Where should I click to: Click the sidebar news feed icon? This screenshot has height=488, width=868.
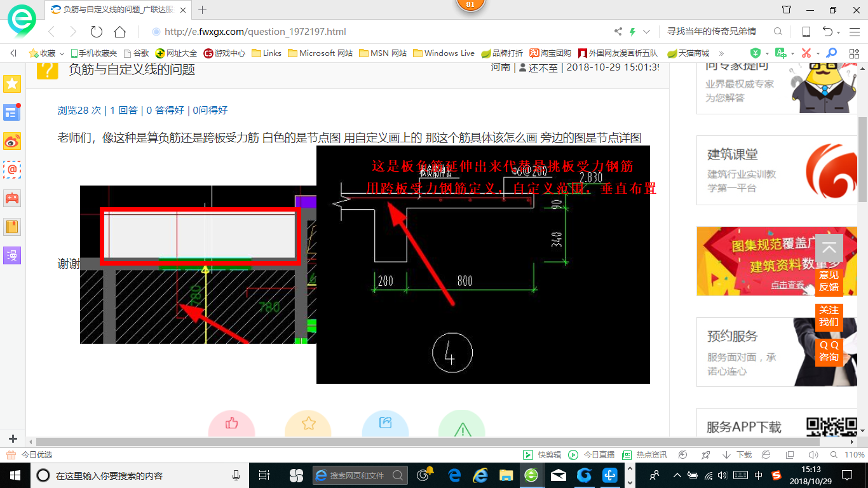(x=13, y=112)
